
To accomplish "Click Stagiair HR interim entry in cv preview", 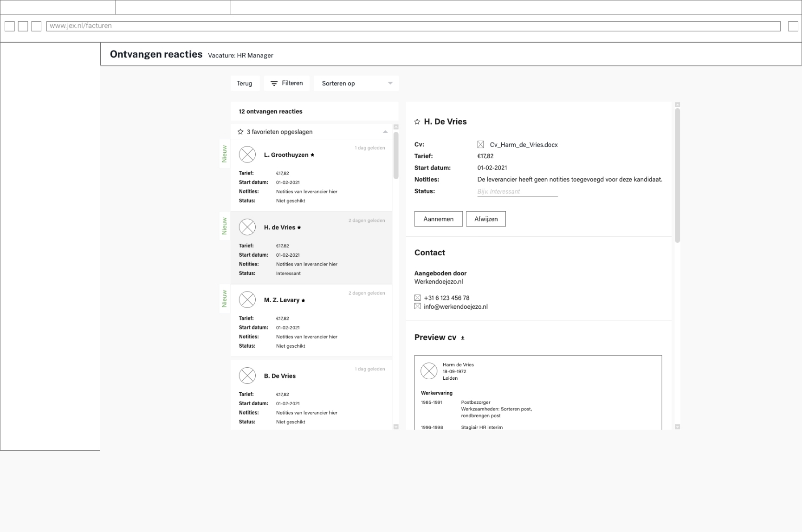I will 482,428.
